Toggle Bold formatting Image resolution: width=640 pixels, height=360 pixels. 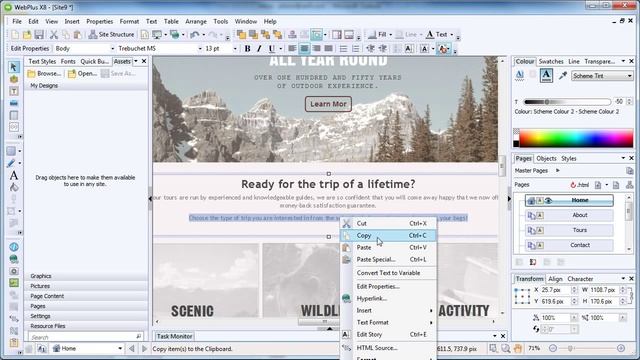[x=247, y=49]
